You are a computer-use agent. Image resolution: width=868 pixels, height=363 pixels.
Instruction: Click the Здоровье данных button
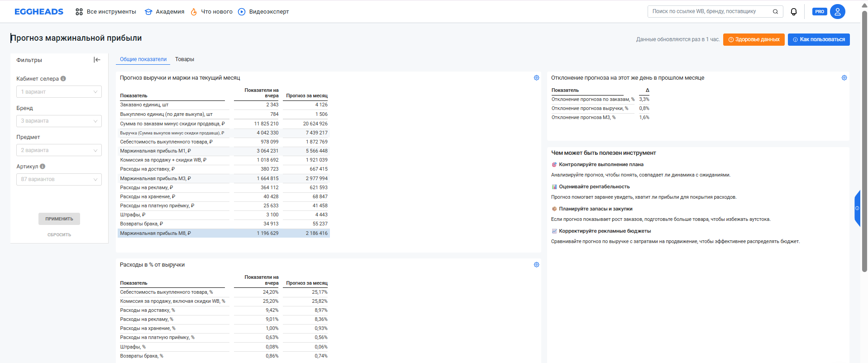tap(754, 39)
